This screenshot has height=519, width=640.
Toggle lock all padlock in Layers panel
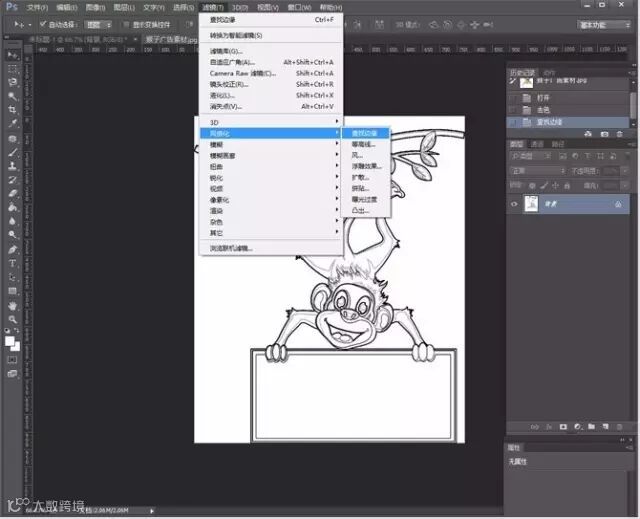click(x=567, y=186)
